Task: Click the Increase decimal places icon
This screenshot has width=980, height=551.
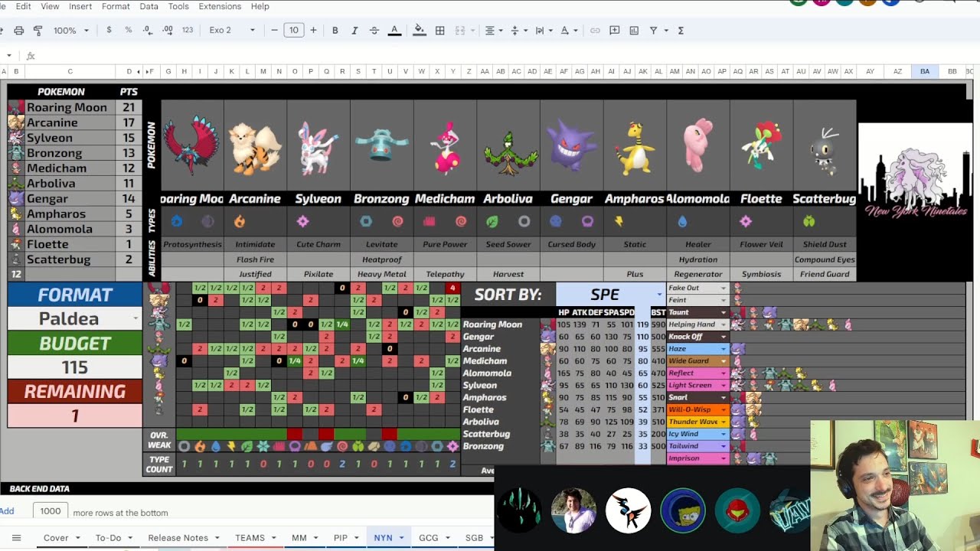Action: (167, 31)
